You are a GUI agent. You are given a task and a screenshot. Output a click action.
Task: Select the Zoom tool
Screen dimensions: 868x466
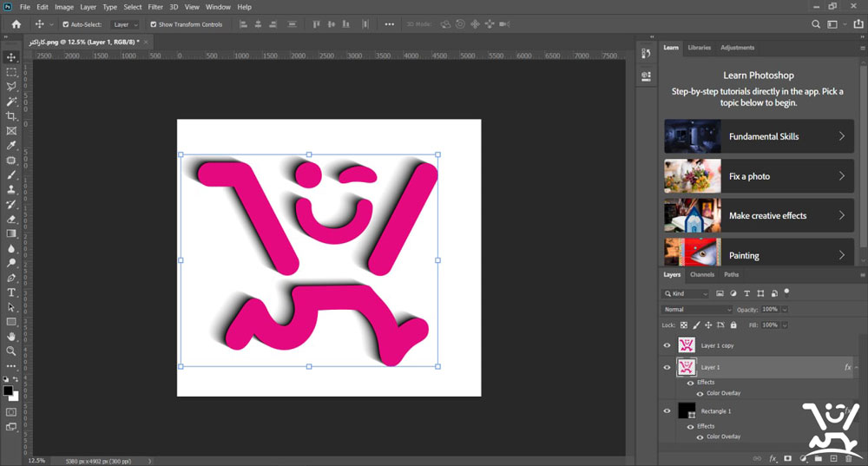pos(11,351)
